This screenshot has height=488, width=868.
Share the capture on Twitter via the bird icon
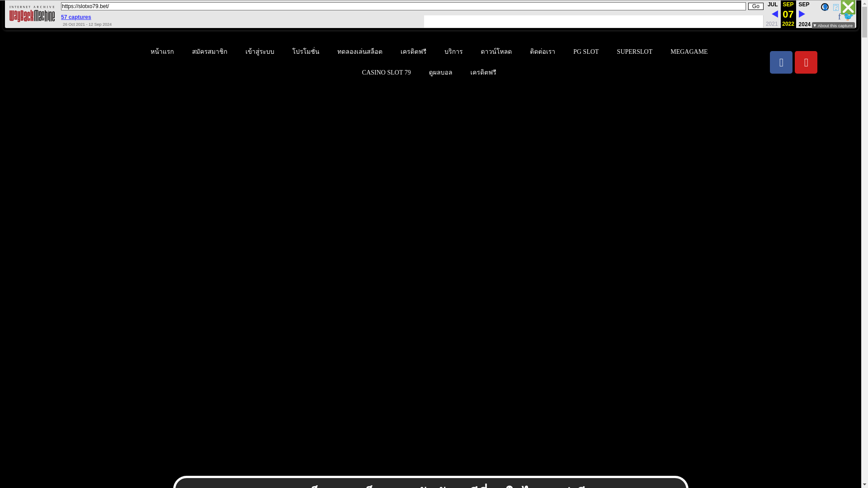coord(848,17)
